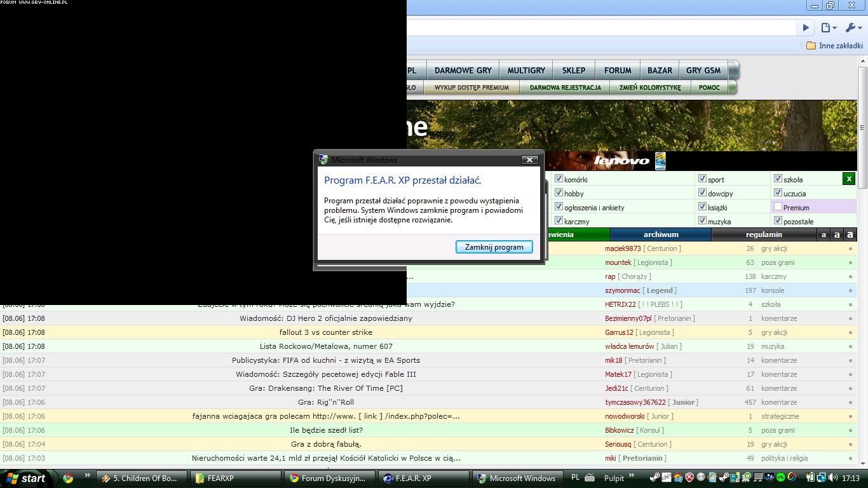Click the dot icon in maciek9873 row
This screenshot has height=488, width=868.
(x=850, y=248)
